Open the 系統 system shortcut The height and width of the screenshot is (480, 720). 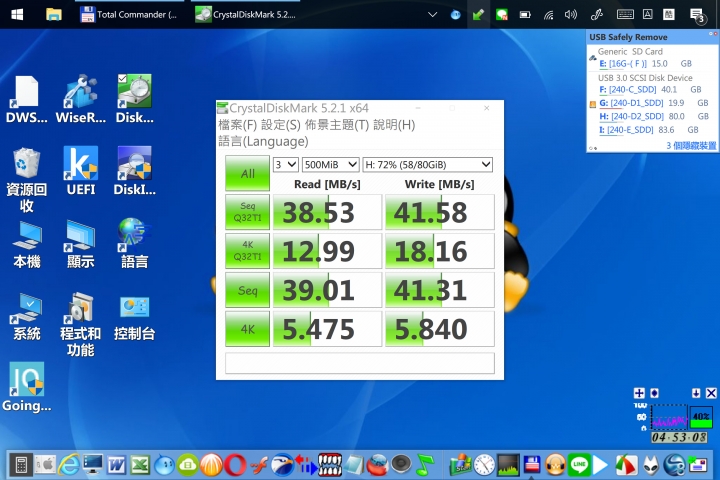pyautogui.click(x=27, y=316)
